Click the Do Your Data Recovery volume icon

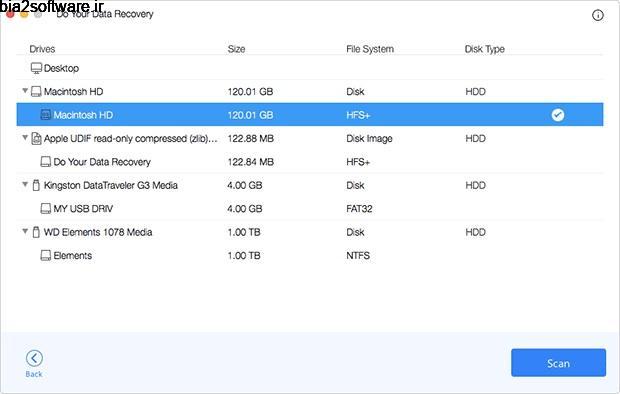[x=46, y=162]
